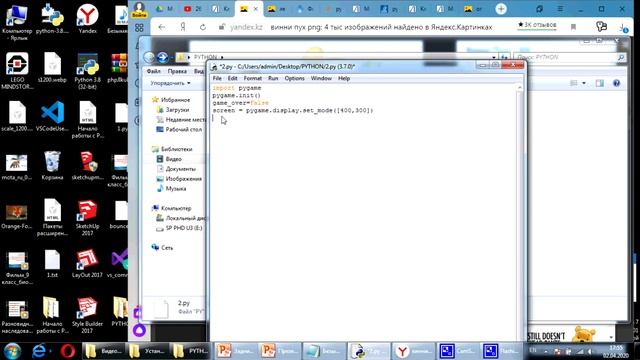
Task: Select Сеть in Explorer sidebar
Action: [x=162, y=248]
